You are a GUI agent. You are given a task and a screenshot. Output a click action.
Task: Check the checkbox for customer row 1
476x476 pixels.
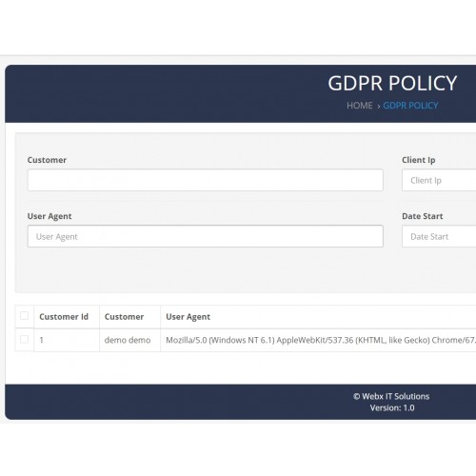coord(24,339)
